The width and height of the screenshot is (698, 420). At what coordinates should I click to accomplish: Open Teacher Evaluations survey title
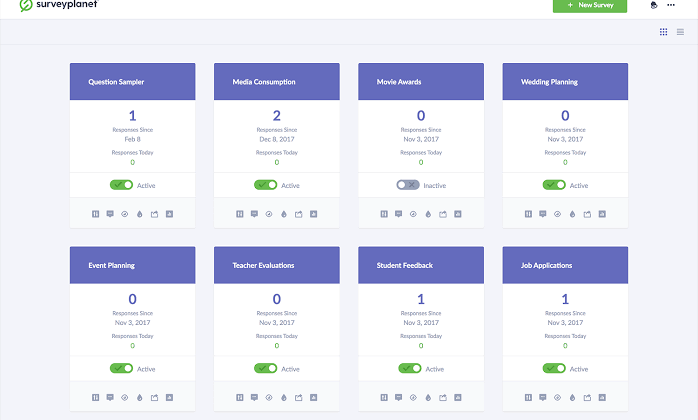point(264,265)
